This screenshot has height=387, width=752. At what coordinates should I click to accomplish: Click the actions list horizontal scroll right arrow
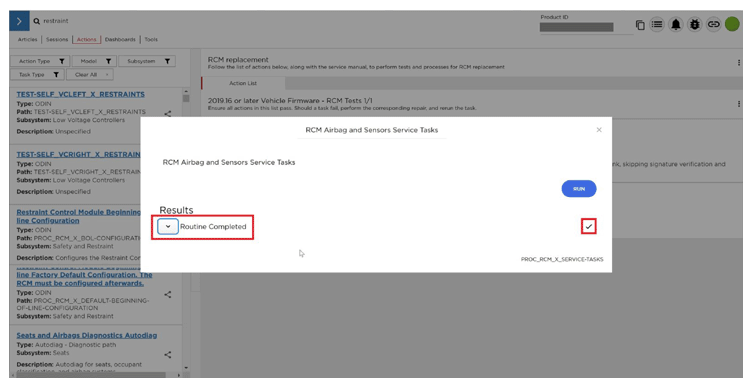[x=179, y=375]
